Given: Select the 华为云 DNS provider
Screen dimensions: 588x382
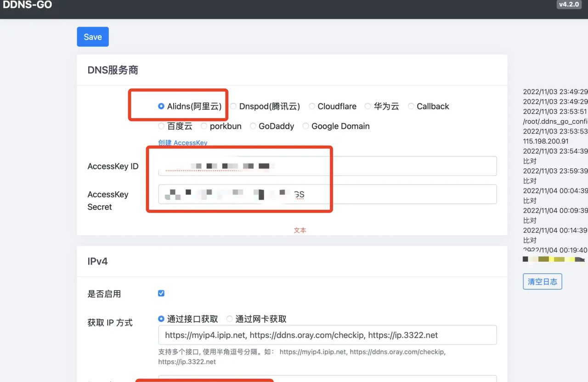Looking at the screenshot, I should pos(367,106).
